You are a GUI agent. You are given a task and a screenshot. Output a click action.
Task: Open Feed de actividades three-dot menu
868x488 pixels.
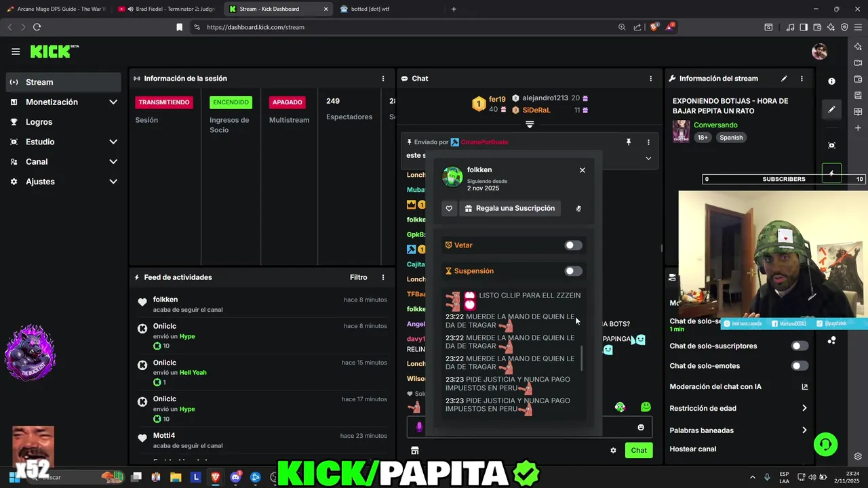coord(383,277)
